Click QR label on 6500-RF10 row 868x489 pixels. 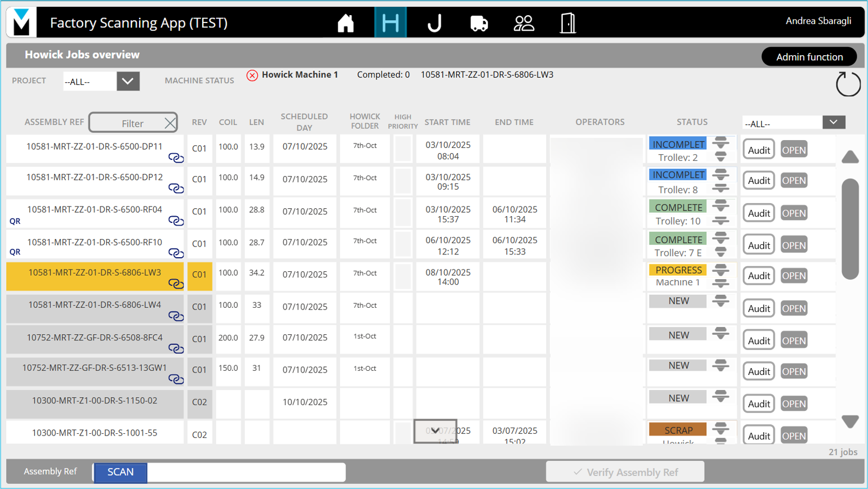pos(15,252)
